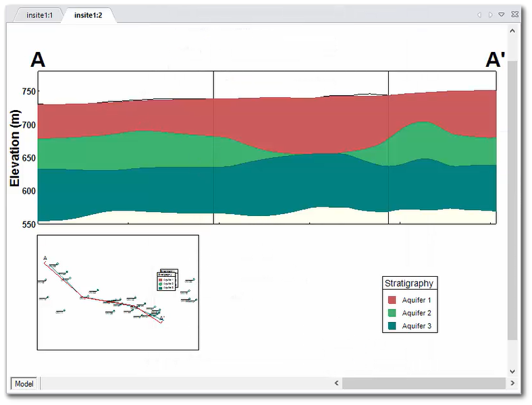Open the active documents dropdown triangle
Screen dimensions: 532x405
[x=502, y=15]
